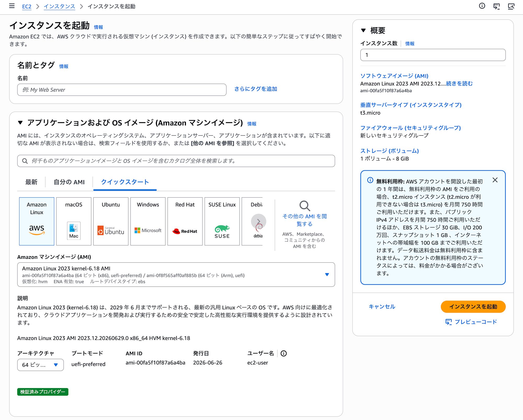The image size is (523, 420).
Task: Select the SUSE Linux AMI tile
Action: [222, 221]
